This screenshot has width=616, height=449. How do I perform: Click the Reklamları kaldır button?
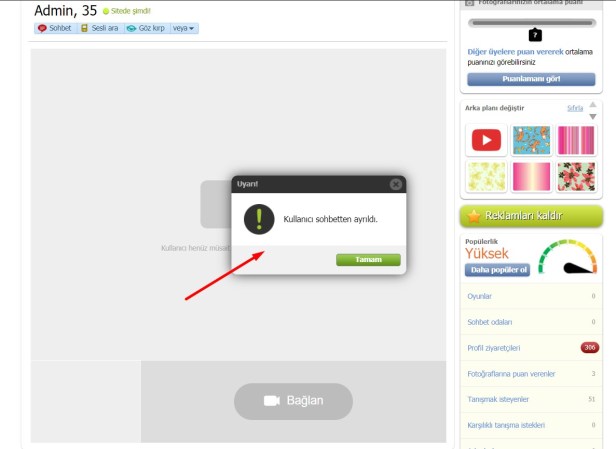pos(531,215)
